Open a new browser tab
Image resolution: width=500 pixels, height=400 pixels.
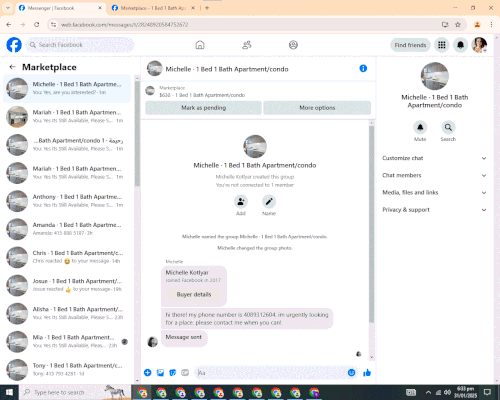point(207,8)
